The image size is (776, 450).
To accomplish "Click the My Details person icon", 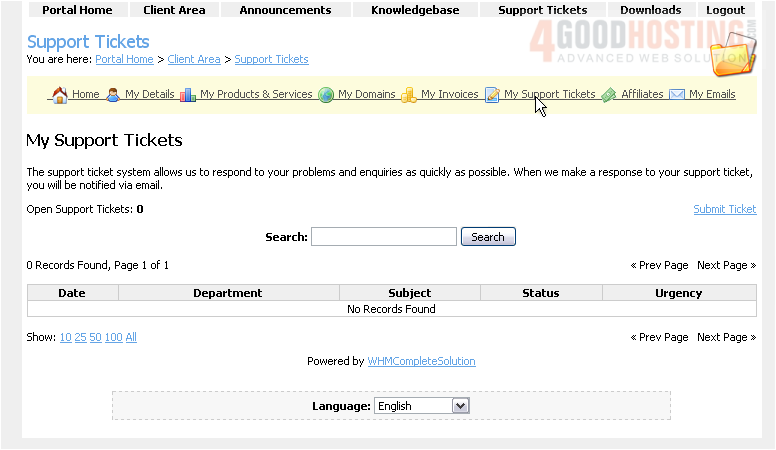I will point(113,95).
